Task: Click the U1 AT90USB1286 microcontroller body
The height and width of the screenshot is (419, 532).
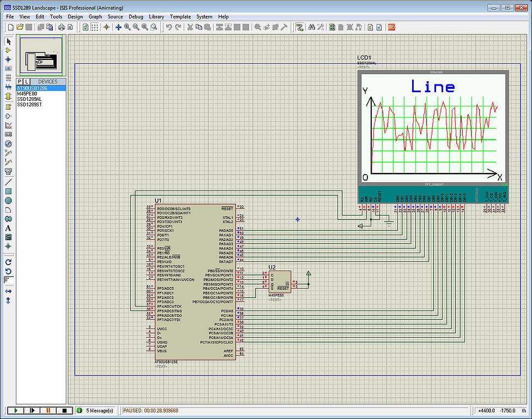Action: tap(195, 282)
